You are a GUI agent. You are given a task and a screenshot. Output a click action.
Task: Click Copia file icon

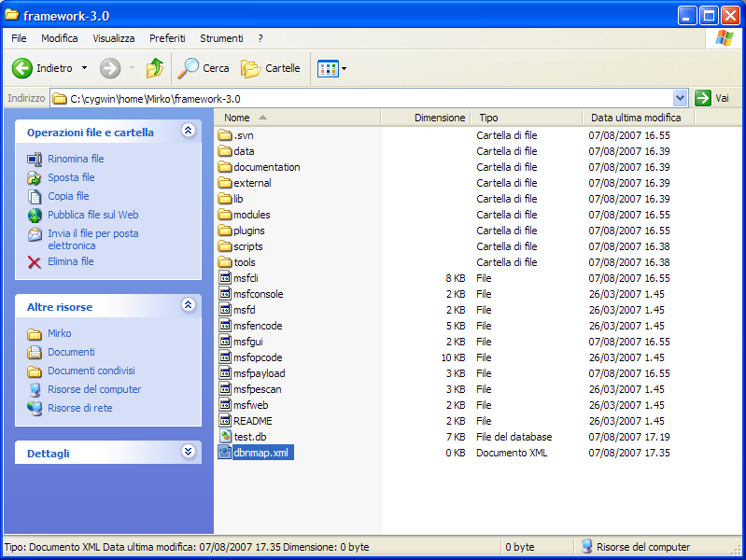pyautogui.click(x=35, y=197)
